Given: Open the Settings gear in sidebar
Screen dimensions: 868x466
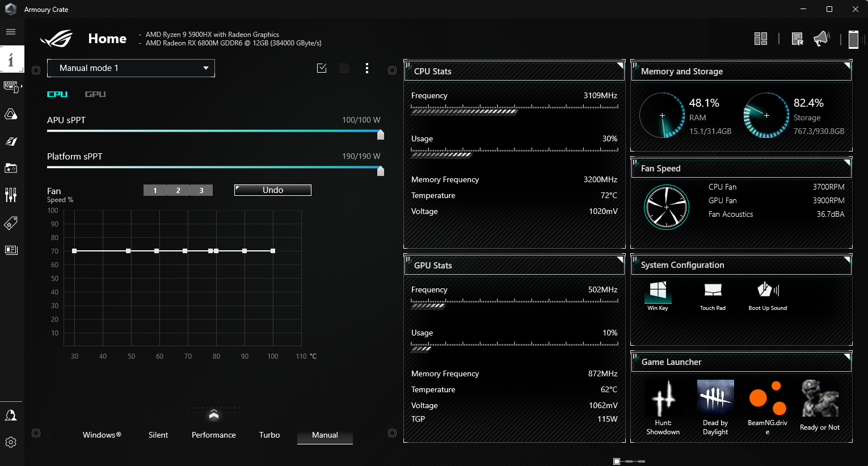Looking at the screenshot, I should (11, 442).
